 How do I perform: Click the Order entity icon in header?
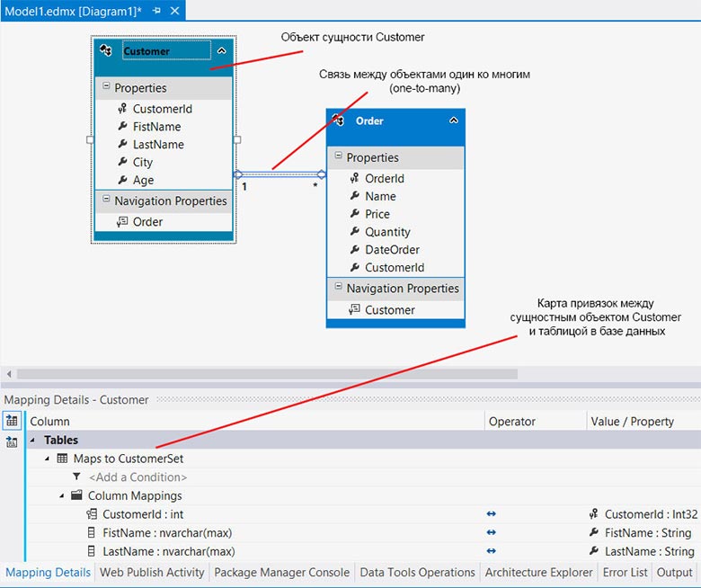[338, 120]
